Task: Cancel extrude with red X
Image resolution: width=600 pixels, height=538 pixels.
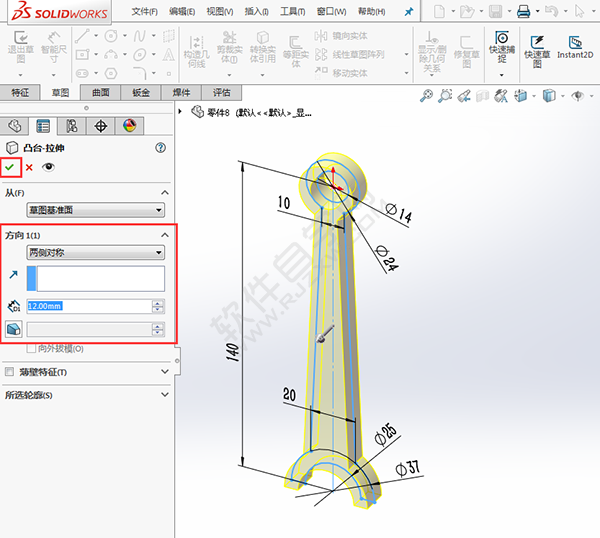Action: 29,167
